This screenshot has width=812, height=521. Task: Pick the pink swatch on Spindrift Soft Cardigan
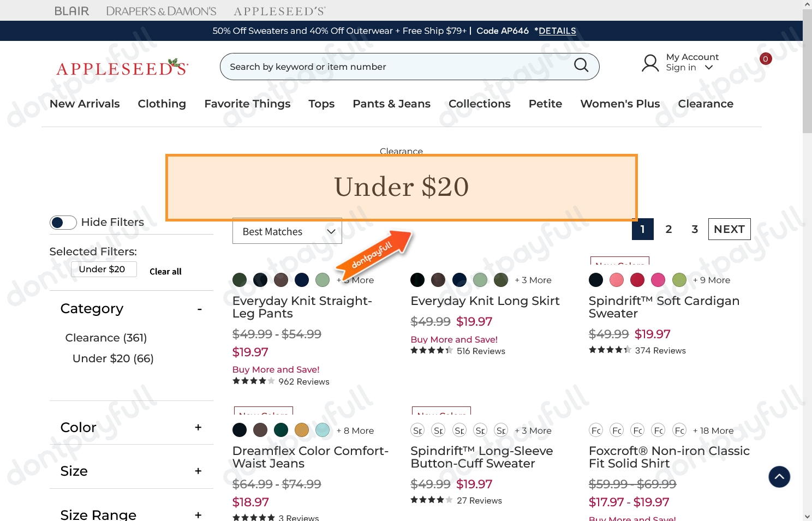pyautogui.click(x=658, y=280)
